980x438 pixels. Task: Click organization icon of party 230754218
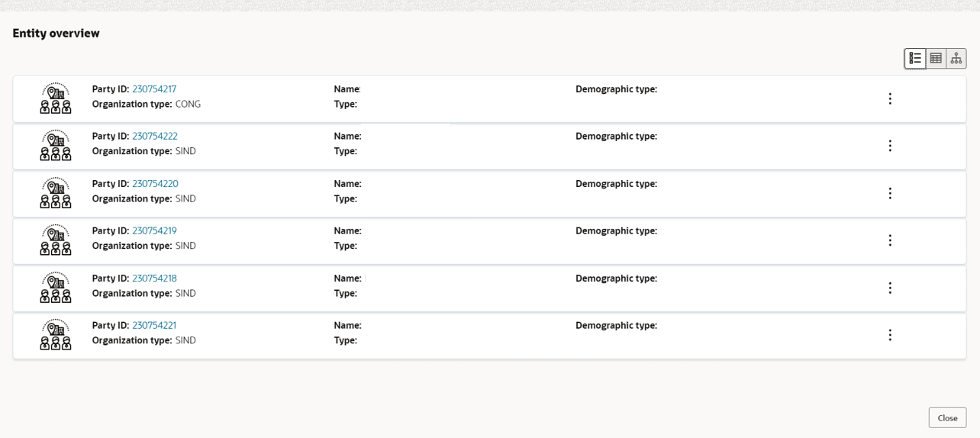tap(56, 288)
